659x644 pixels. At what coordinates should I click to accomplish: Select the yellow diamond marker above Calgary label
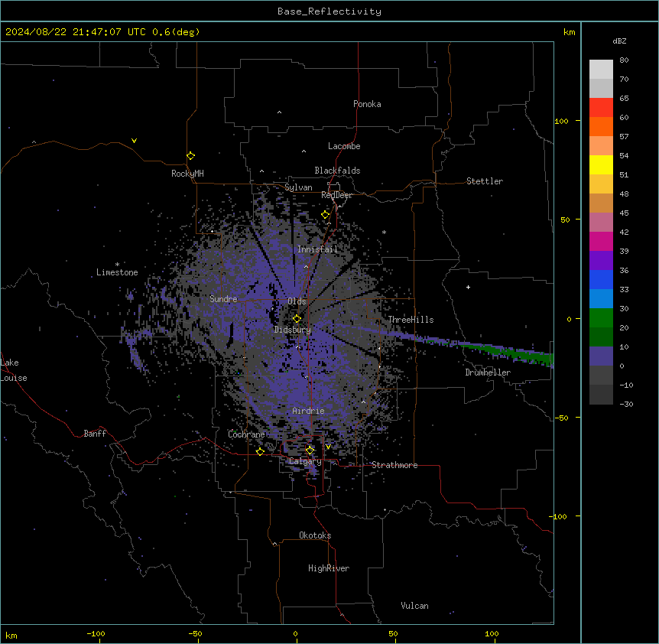pyautogui.click(x=310, y=450)
